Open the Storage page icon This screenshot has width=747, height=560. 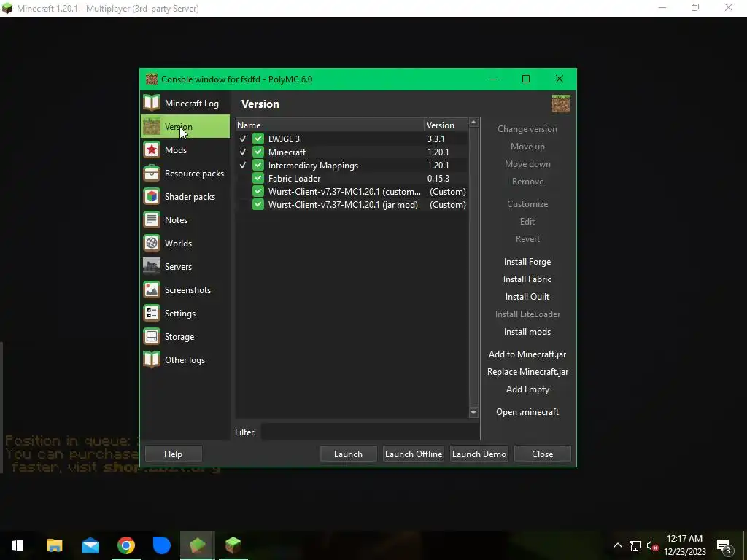pos(152,336)
